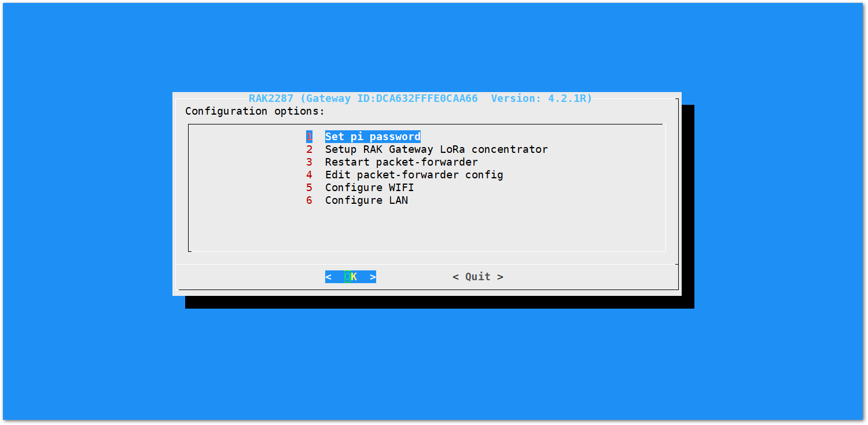The height and width of the screenshot is (425, 868).
Task: Open Edit packet-forwarder config option
Action: click(414, 175)
